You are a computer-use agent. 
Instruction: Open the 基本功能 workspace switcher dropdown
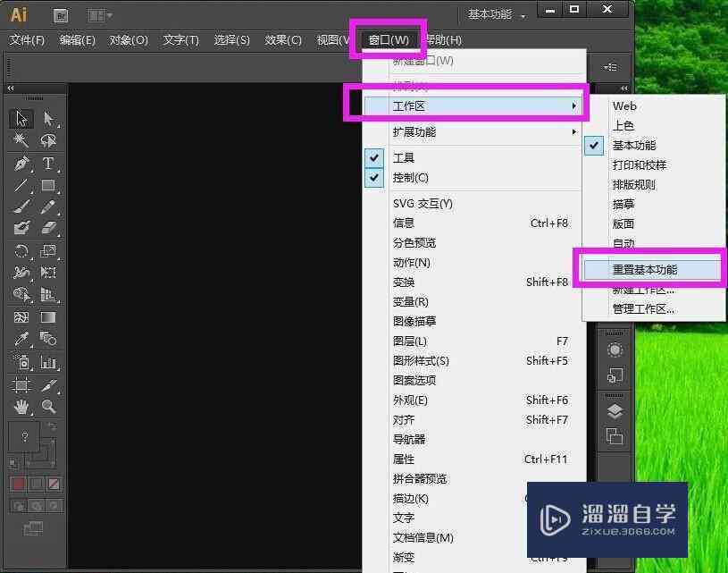[x=497, y=15]
